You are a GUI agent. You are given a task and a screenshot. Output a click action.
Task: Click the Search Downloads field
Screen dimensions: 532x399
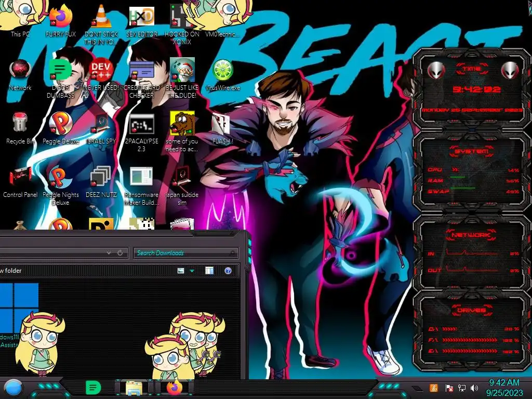pyautogui.click(x=185, y=253)
